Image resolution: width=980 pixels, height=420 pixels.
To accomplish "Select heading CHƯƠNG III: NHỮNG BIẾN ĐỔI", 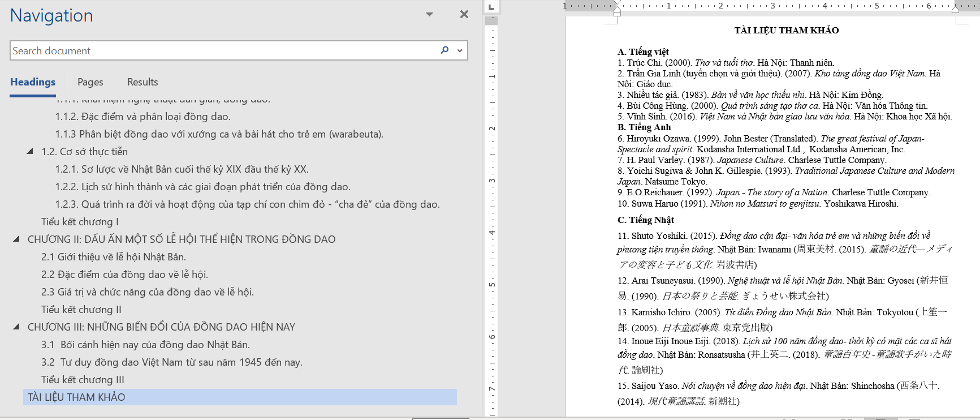I will pyautogui.click(x=162, y=327).
